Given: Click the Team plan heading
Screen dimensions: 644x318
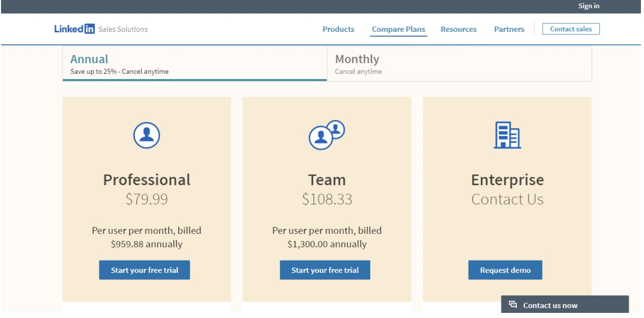Looking at the screenshot, I should click(x=327, y=180).
